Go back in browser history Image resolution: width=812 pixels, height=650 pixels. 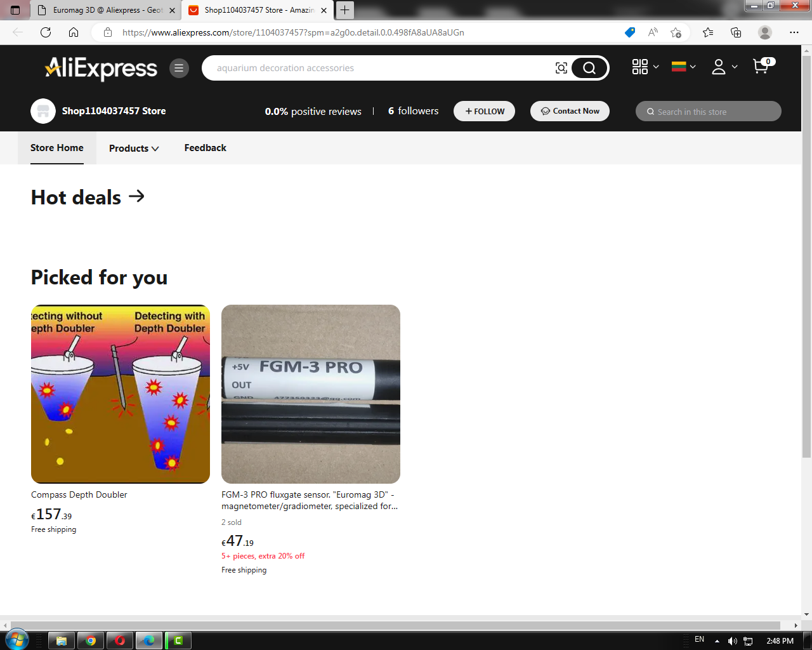click(x=18, y=32)
